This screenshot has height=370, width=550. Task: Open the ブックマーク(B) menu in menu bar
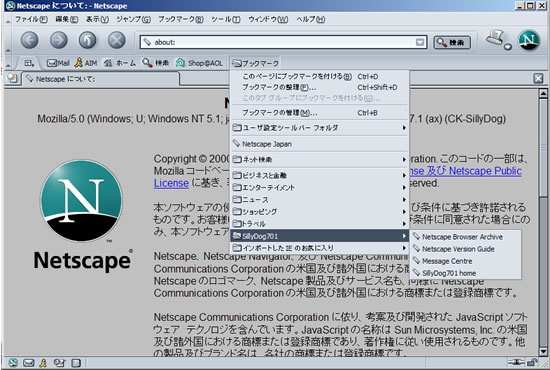click(180, 19)
